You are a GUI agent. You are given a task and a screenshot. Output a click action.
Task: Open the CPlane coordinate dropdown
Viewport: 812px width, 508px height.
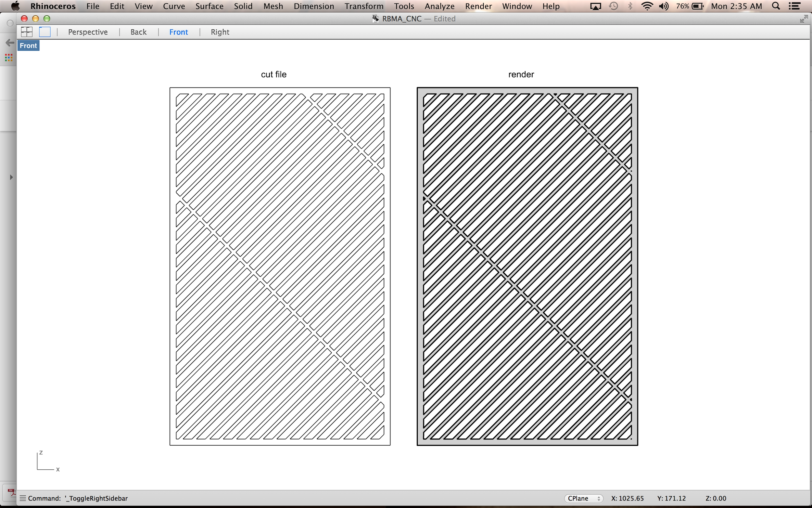click(x=583, y=498)
